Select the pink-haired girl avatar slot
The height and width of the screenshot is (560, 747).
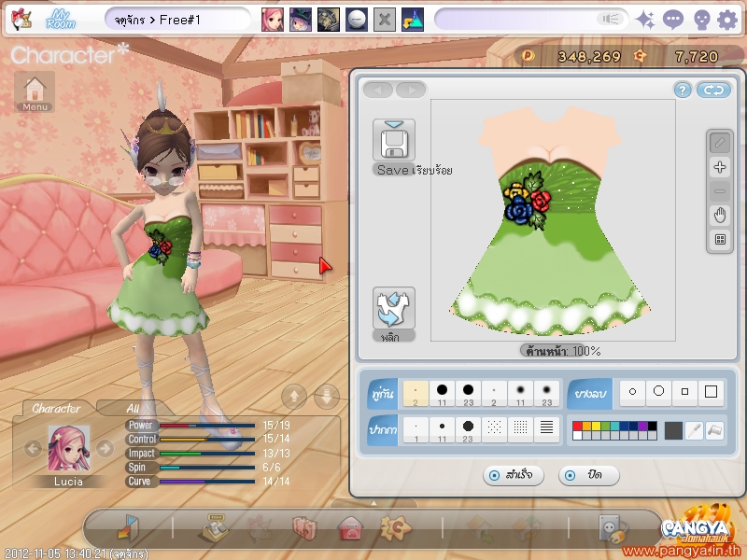coord(273,20)
